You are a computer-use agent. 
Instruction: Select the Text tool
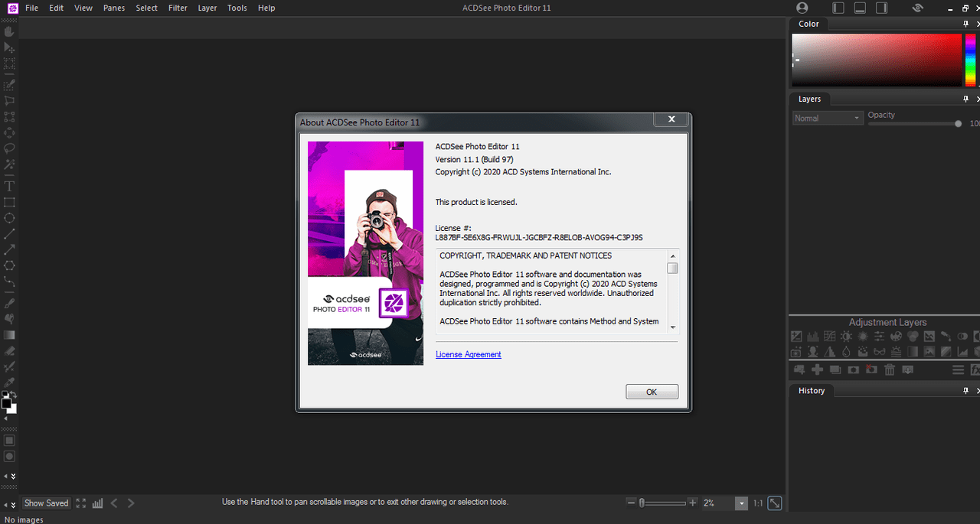(9, 186)
